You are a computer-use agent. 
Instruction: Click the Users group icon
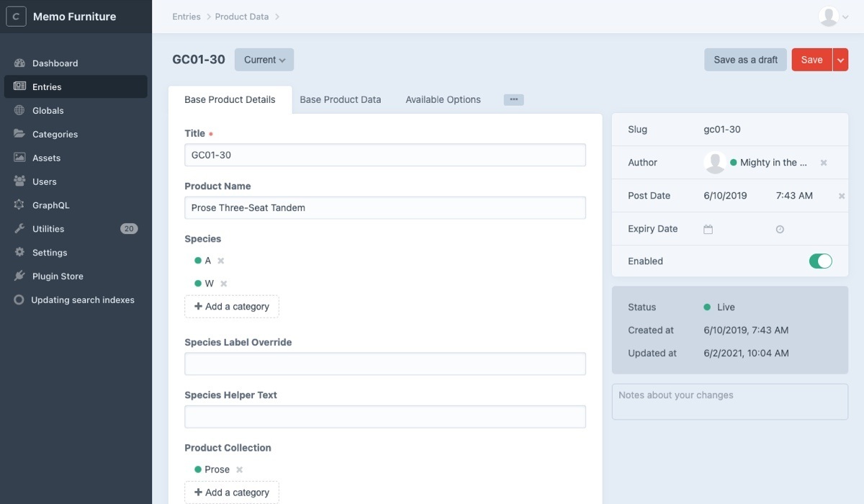point(19,182)
